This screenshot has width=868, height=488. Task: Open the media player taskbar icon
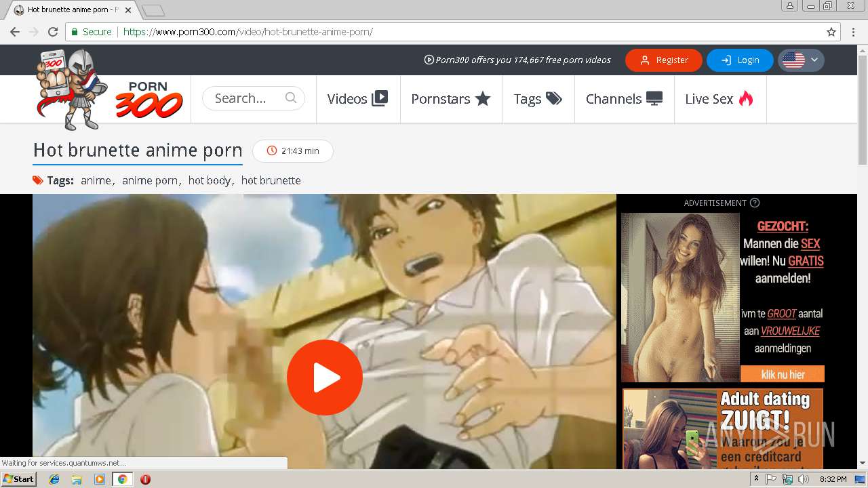[100, 479]
